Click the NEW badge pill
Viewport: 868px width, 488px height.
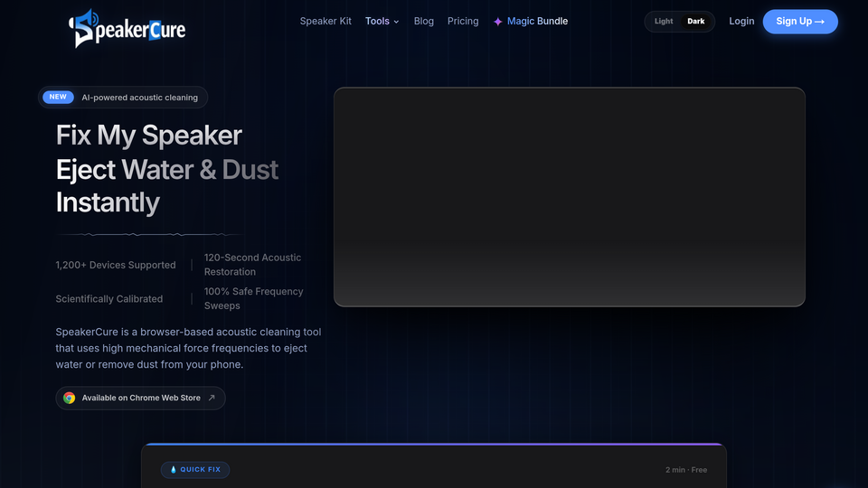click(x=58, y=97)
